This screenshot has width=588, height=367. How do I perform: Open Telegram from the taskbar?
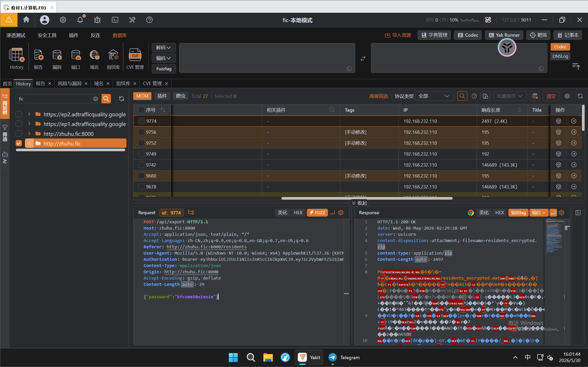344,357
